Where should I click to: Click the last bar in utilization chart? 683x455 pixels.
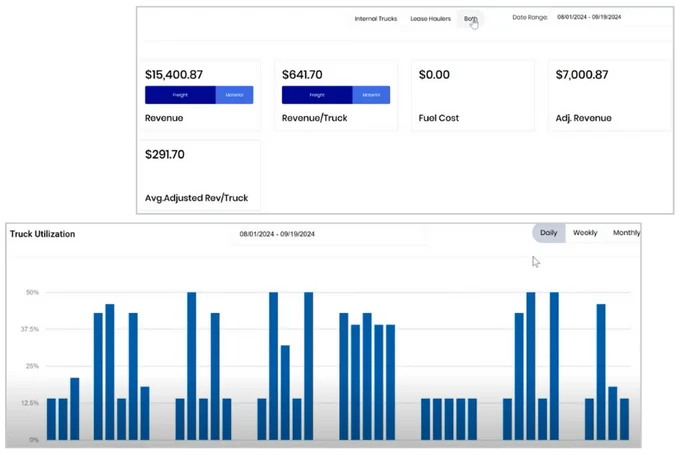624,419
